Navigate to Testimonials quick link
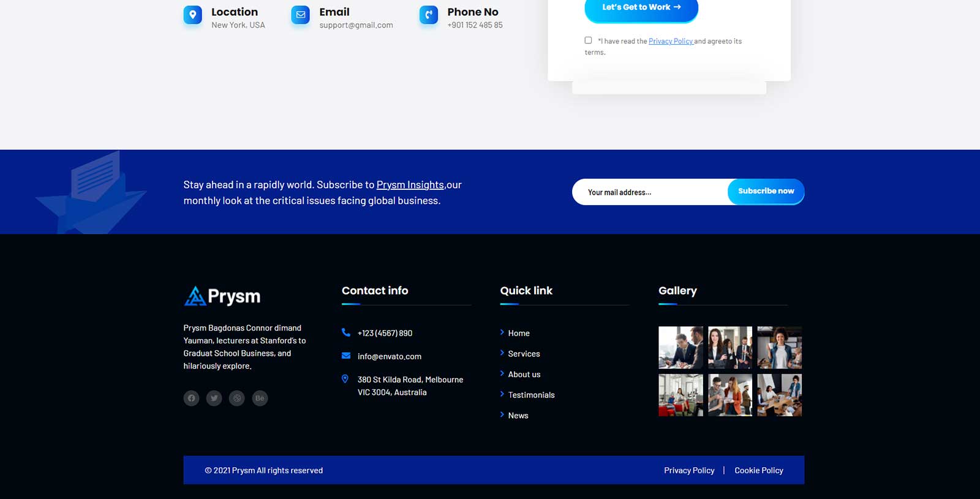Screen dimensions: 980x499 tap(531, 395)
